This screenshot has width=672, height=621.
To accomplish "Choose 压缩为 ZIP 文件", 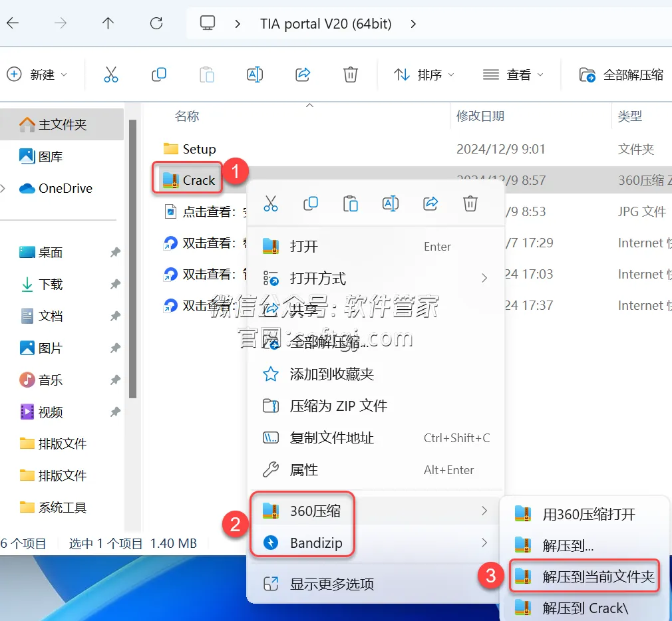I will click(x=375, y=406).
